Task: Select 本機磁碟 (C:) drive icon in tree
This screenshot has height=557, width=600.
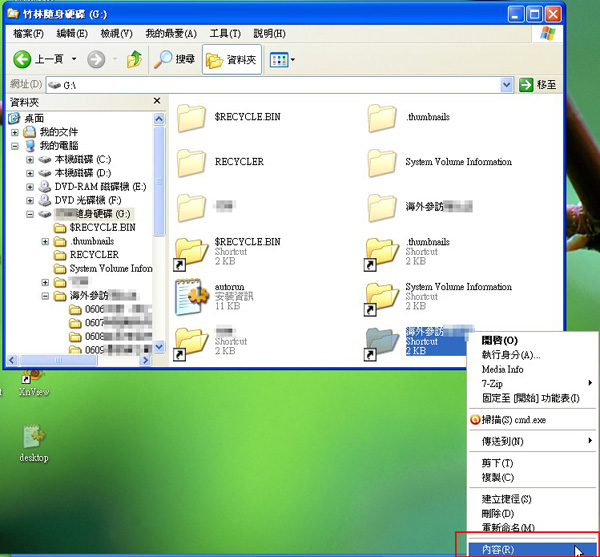Action: pyautogui.click(x=45, y=160)
